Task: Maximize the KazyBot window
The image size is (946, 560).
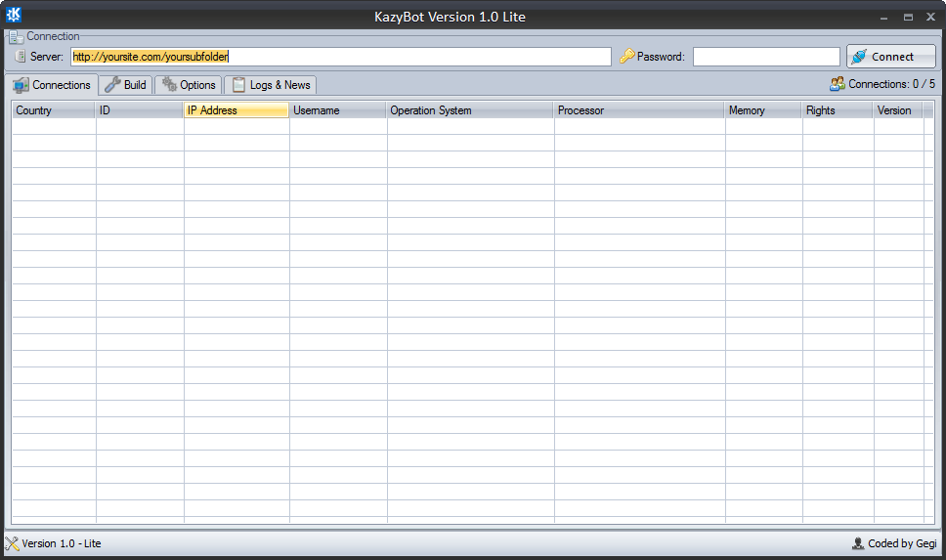Action: [x=908, y=17]
